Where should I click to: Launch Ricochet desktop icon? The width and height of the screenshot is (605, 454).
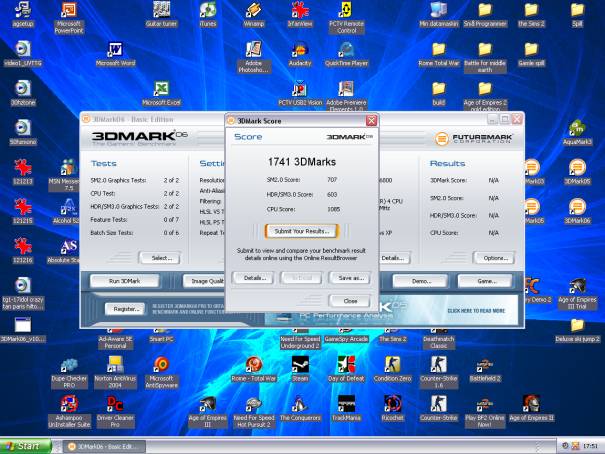coord(392,409)
